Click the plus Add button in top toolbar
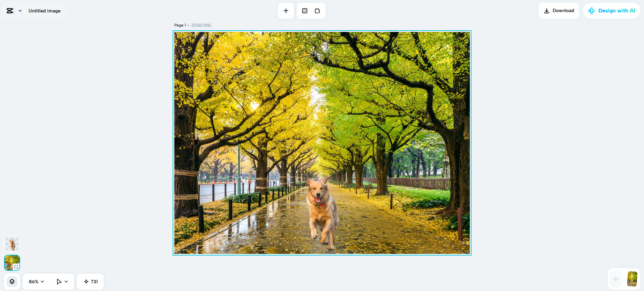Screen dimensions: 644x291 [x=286, y=11]
